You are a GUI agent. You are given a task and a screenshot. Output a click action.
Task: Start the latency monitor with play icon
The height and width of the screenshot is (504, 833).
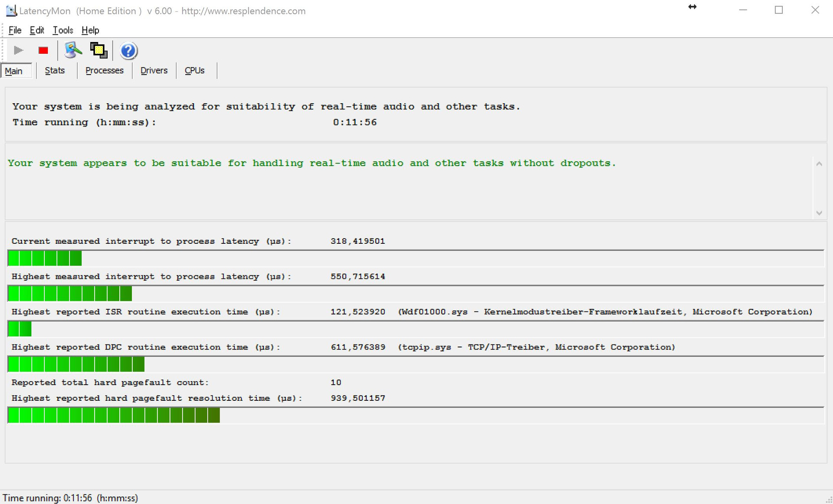pyautogui.click(x=18, y=51)
